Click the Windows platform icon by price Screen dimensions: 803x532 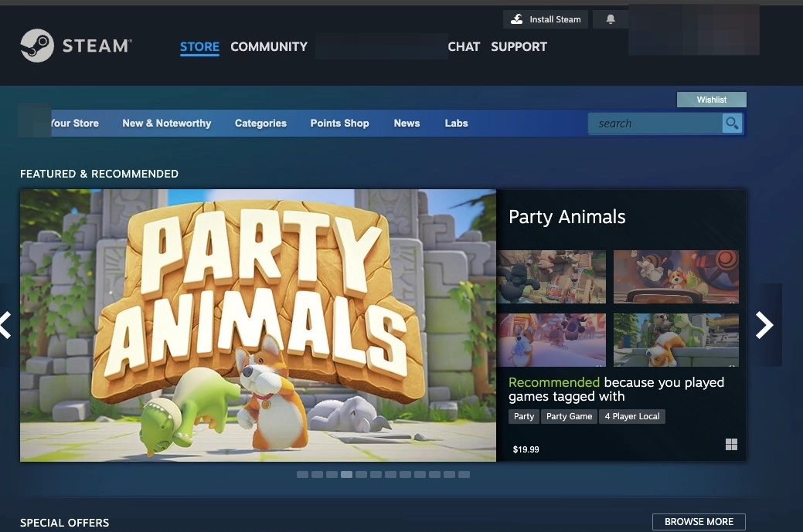tap(731, 445)
